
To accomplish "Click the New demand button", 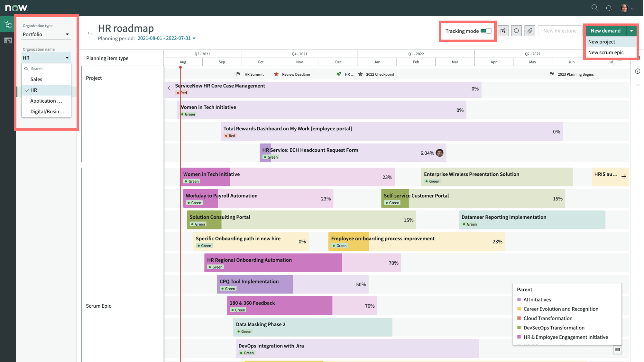I will click(606, 31).
